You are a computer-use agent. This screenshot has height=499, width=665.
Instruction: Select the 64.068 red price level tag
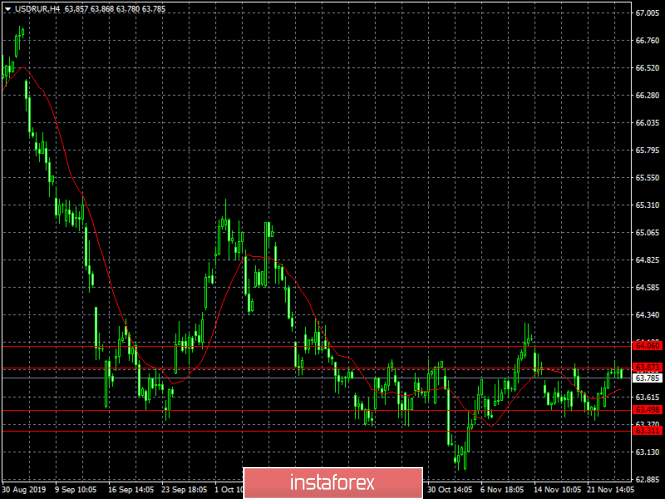pyautogui.click(x=645, y=345)
